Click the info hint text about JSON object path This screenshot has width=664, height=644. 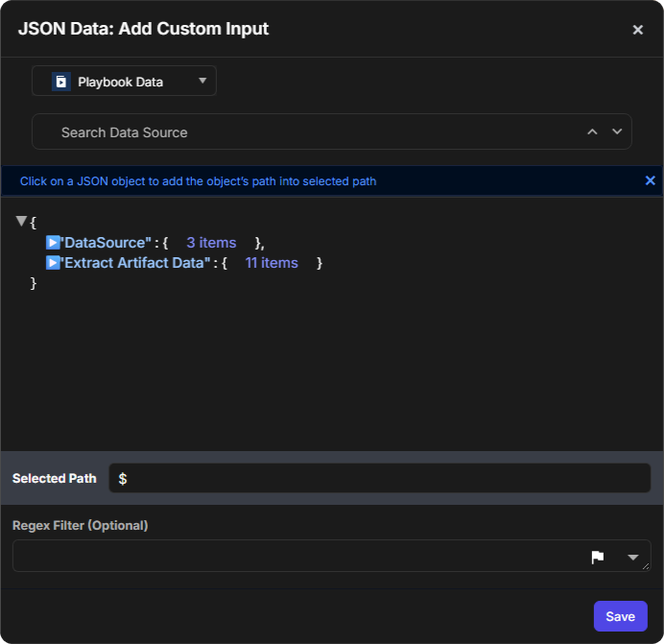(x=199, y=180)
